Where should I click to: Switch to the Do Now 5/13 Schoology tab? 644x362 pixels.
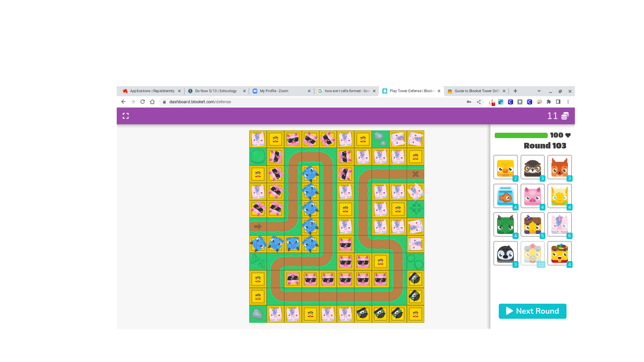tap(216, 91)
